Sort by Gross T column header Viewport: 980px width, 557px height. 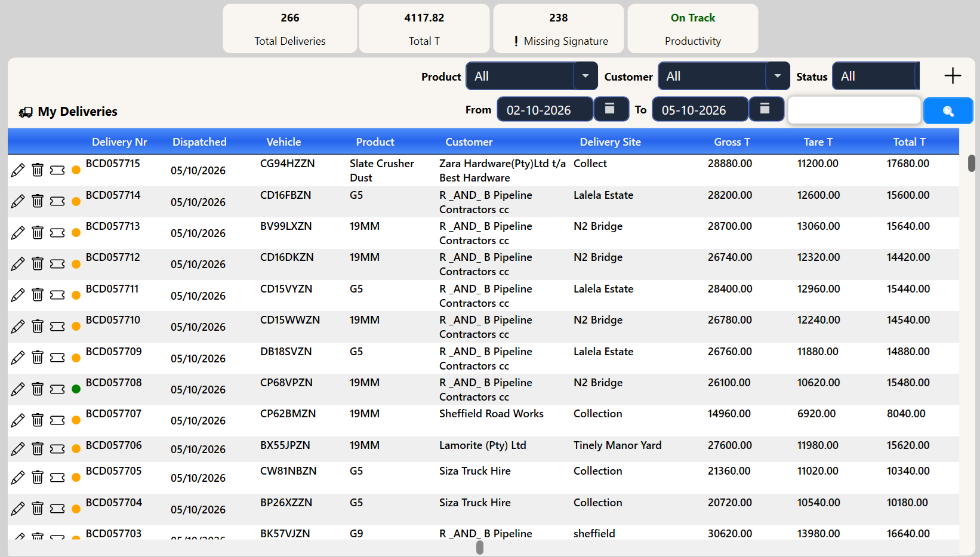click(x=732, y=142)
